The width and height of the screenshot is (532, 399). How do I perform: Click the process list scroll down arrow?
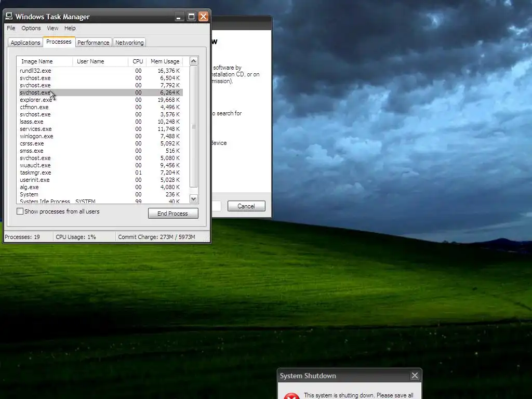pyautogui.click(x=194, y=199)
